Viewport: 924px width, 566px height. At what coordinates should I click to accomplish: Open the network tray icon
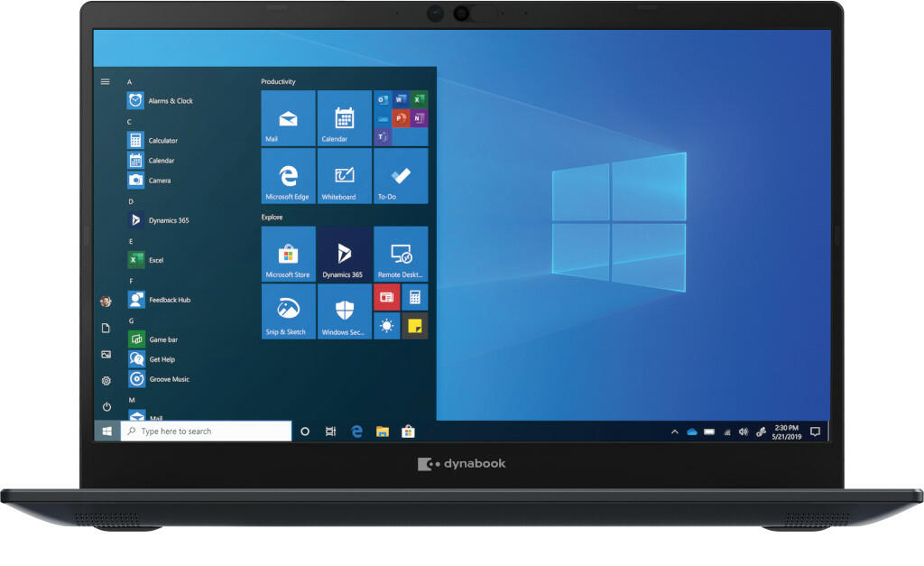click(727, 432)
